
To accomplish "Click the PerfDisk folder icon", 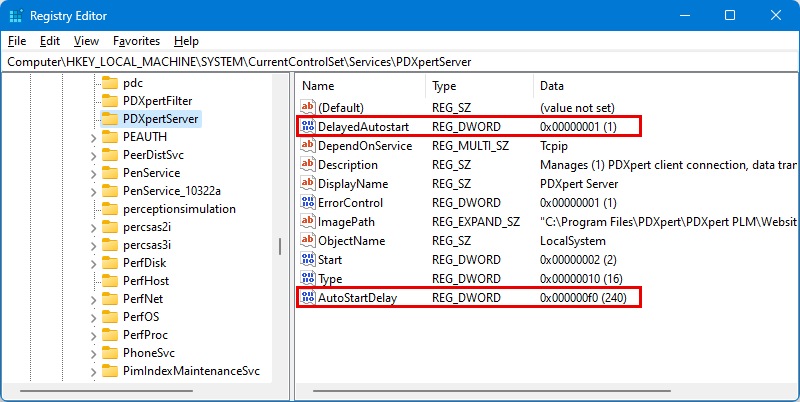I will pos(110,263).
